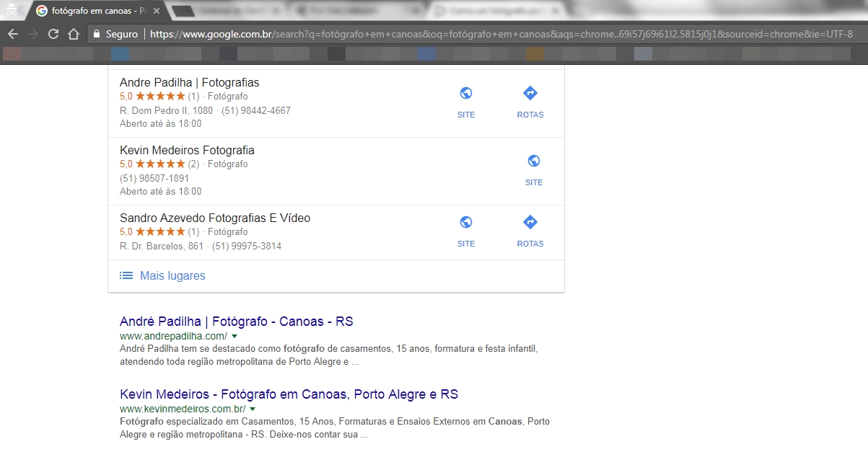Viewport: 868px width, 452px height.
Task: Get ROTAS directions to Andre Padilha Fotografias
Action: 530,93
